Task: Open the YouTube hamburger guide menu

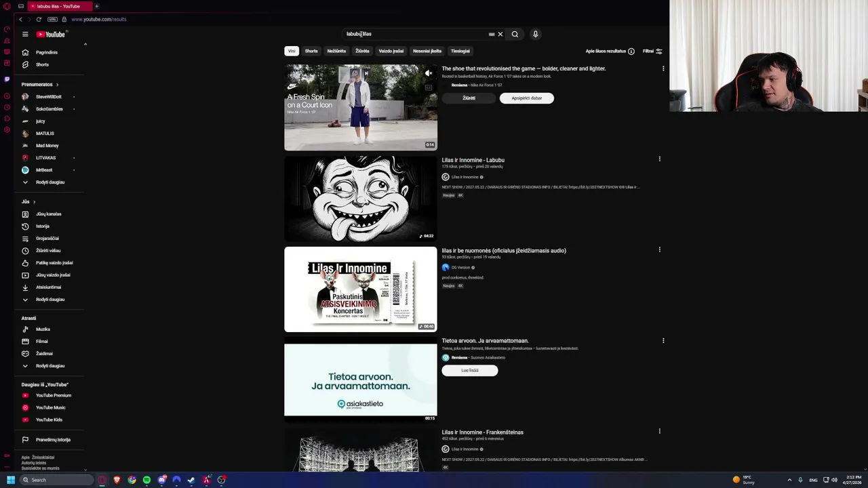Action: coord(25,34)
